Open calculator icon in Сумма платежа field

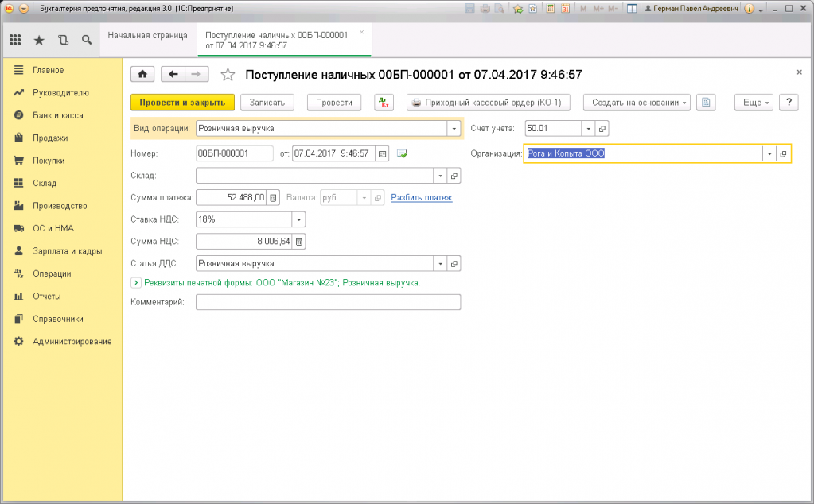click(x=274, y=198)
